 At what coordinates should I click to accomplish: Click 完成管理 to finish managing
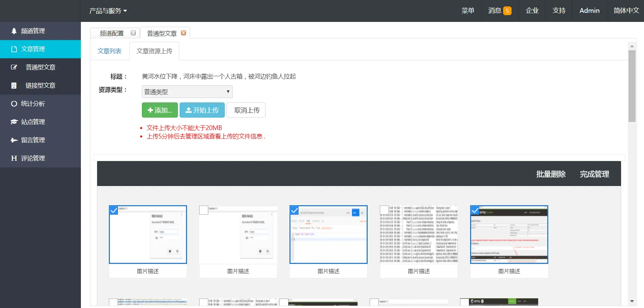coord(594,174)
